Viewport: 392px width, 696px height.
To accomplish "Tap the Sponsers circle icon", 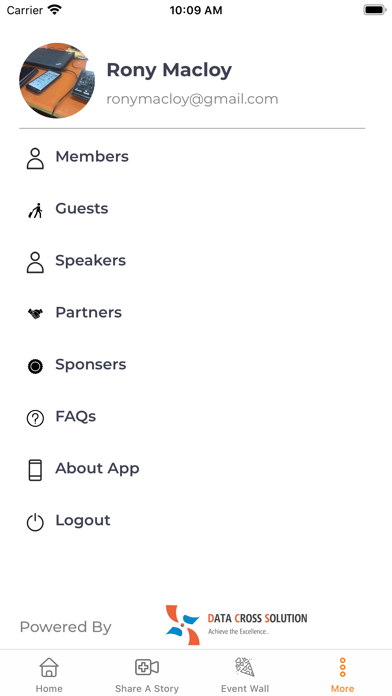I will coord(35,366).
